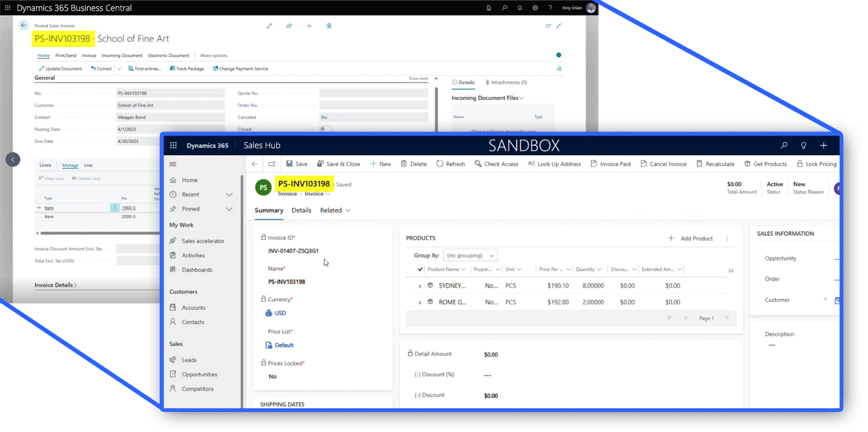Collapse the Sales Hub hamburger navigation menu
Screen dimensions: 868x432
click(173, 164)
